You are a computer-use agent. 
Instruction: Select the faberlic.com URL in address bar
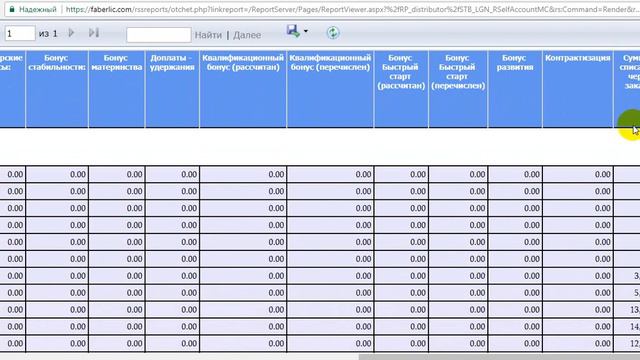click(x=353, y=9)
